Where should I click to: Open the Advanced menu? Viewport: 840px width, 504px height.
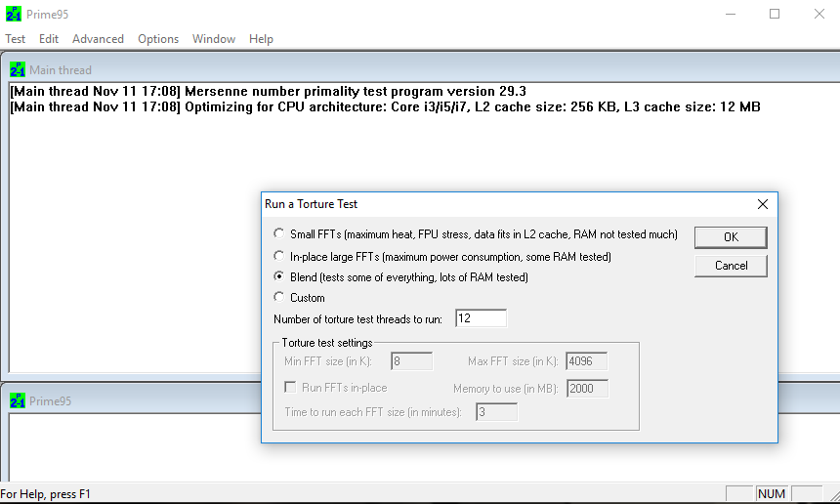tap(98, 39)
